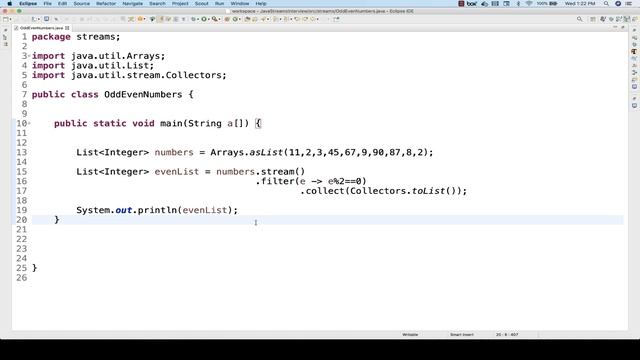Click the class name 'OddEvenNumbers' in code
Screen dimensions: 640x360
point(143,94)
